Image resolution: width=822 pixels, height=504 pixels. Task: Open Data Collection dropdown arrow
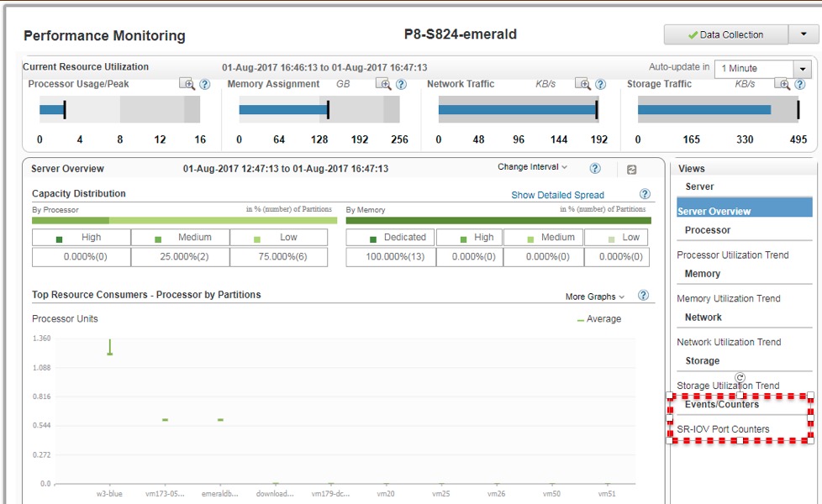pyautogui.click(x=798, y=34)
